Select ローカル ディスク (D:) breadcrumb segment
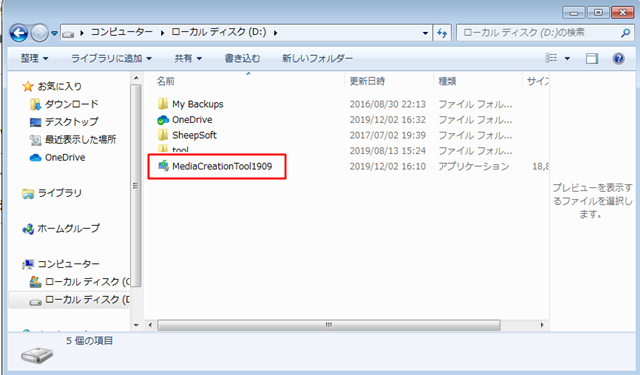The width and height of the screenshot is (640, 375). pyautogui.click(x=218, y=32)
